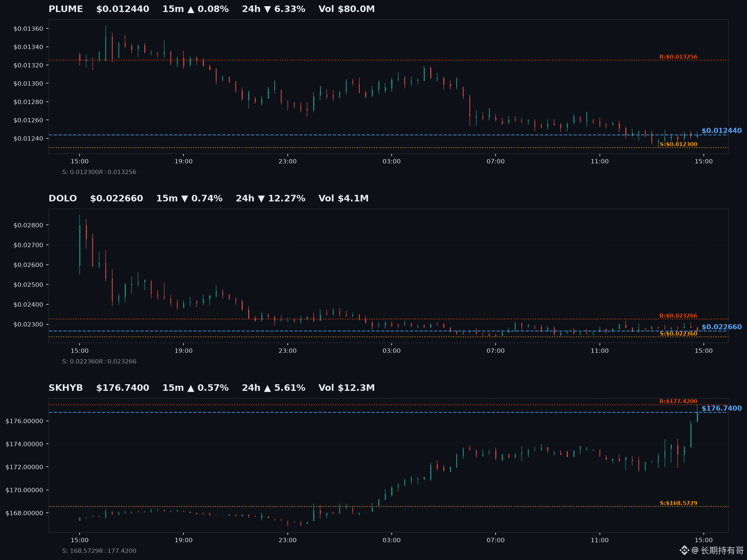This screenshot has height=560, width=747.
Task: Click the $170.00000 y-axis label
Action: pyautogui.click(x=24, y=490)
